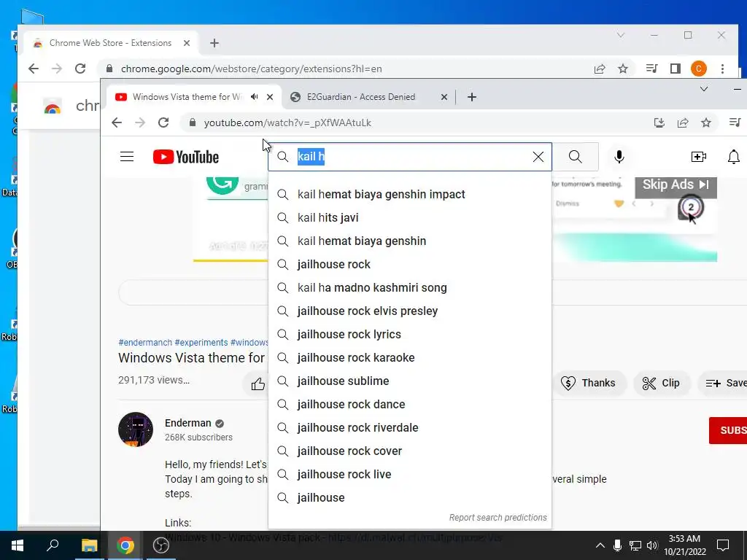Open the Create video camera icon
This screenshot has height=560, width=747.
698,157
